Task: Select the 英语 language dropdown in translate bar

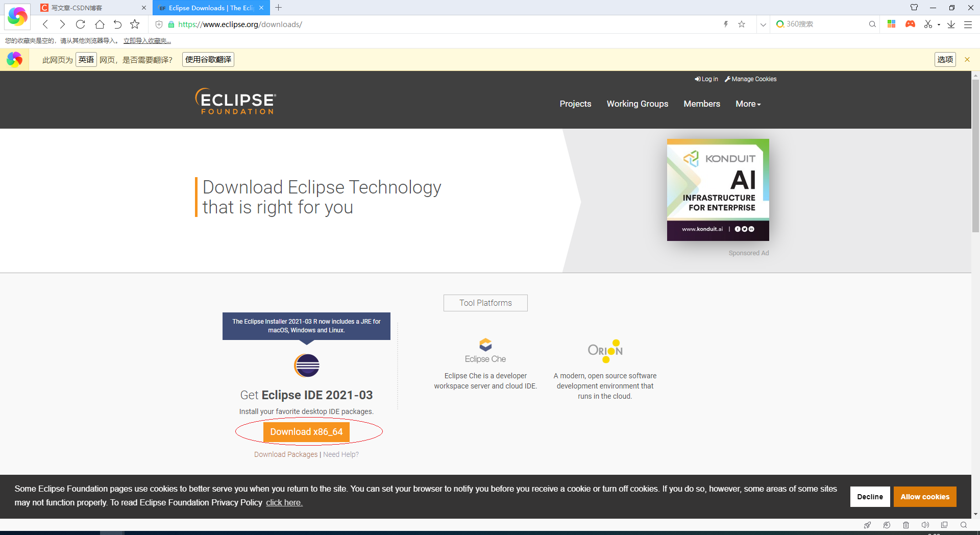Action: tap(86, 60)
